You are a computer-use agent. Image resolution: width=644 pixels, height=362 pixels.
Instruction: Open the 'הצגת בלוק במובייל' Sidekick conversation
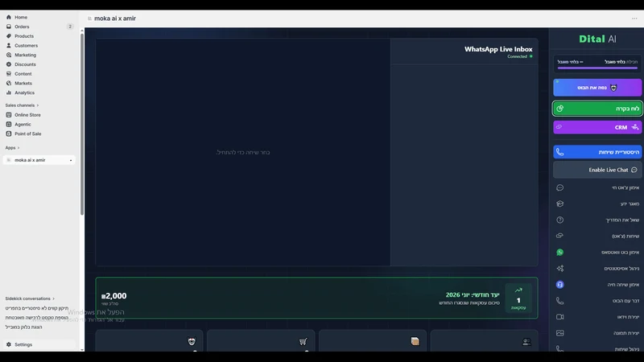pyautogui.click(x=24, y=327)
